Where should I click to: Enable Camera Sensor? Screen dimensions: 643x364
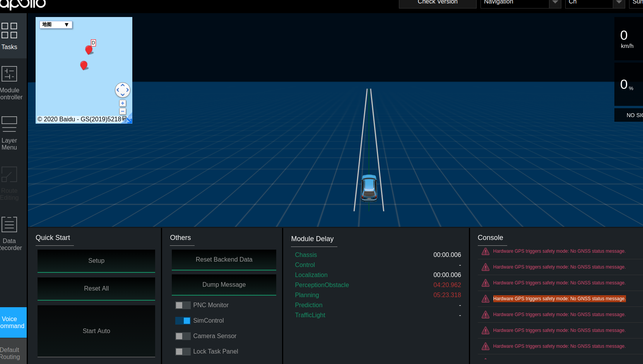point(183,336)
